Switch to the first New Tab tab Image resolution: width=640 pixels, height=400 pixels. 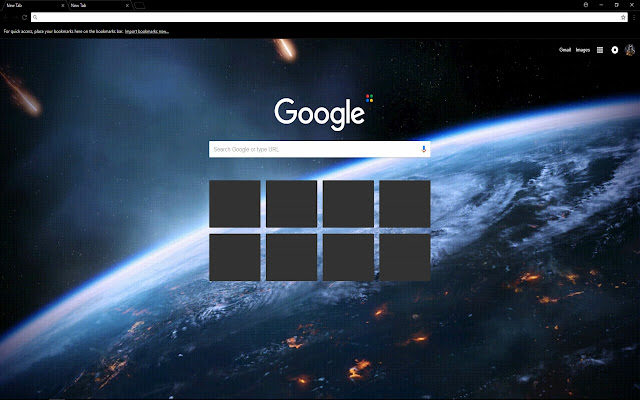(33, 5)
